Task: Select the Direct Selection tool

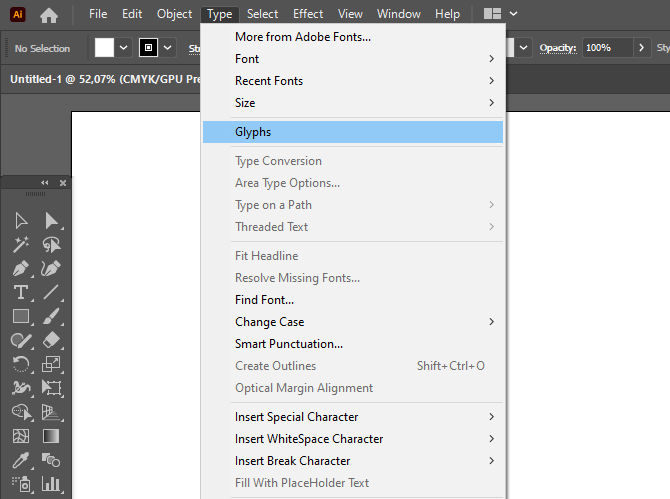Action: click(x=52, y=221)
